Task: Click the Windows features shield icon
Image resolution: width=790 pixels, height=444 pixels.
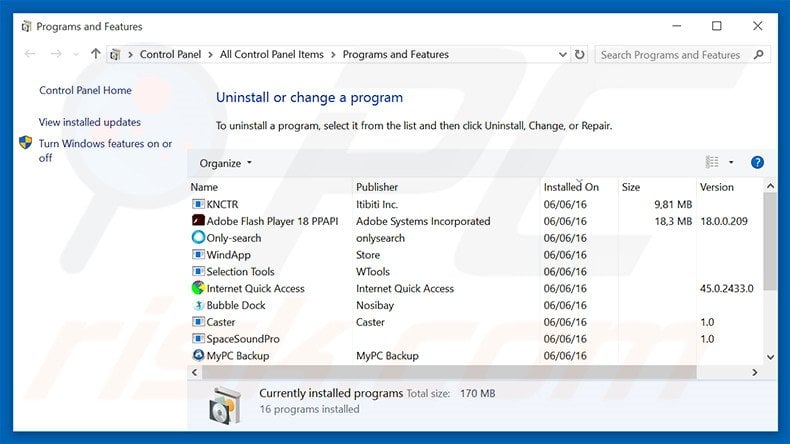Action: click(26, 143)
